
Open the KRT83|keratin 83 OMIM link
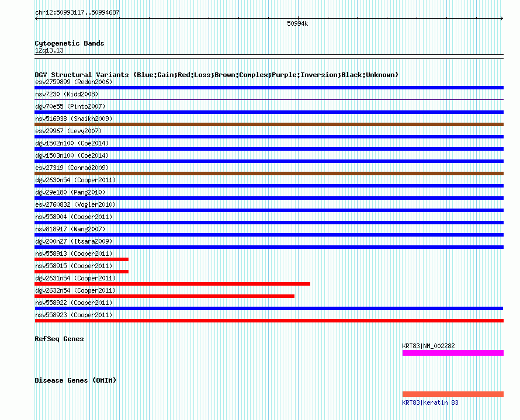coord(430,402)
